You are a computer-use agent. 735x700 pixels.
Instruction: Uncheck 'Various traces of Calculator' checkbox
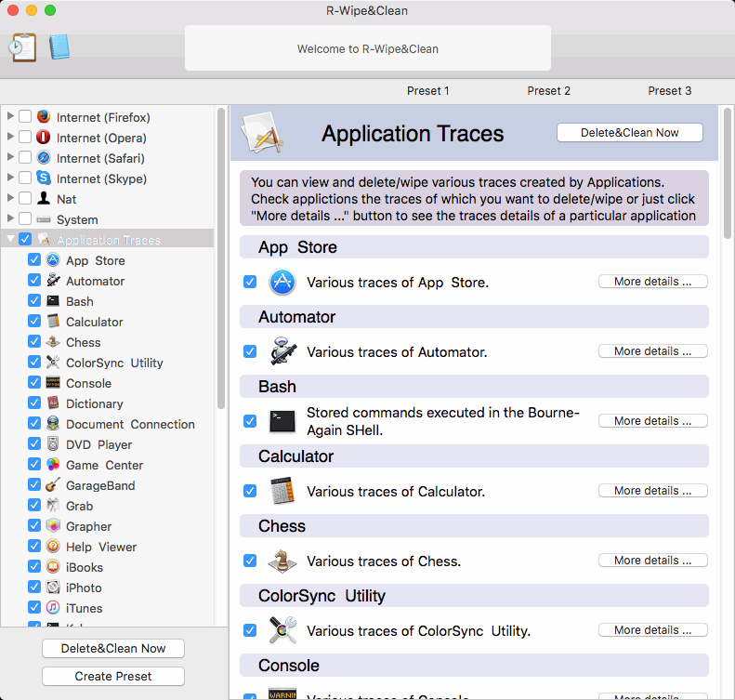pos(250,491)
